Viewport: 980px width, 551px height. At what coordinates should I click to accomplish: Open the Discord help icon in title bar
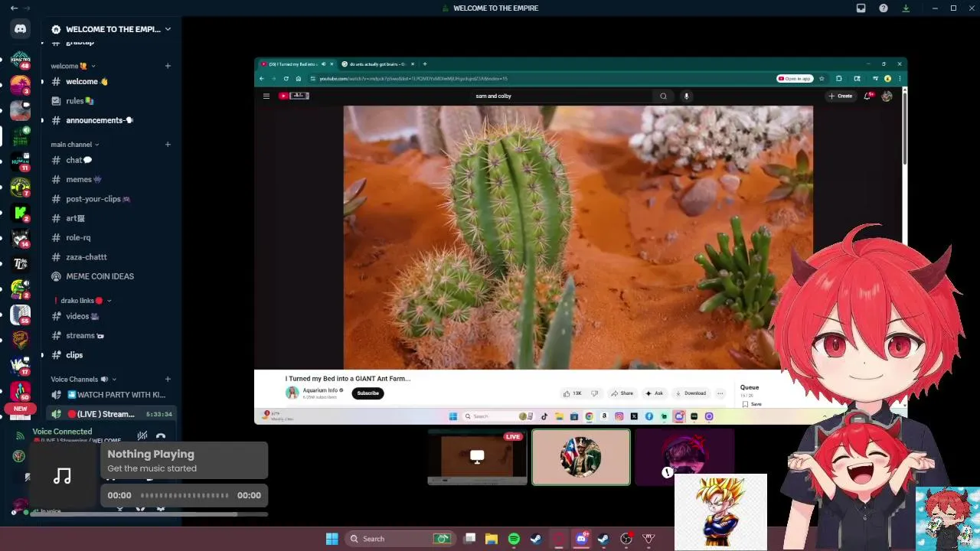(884, 8)
